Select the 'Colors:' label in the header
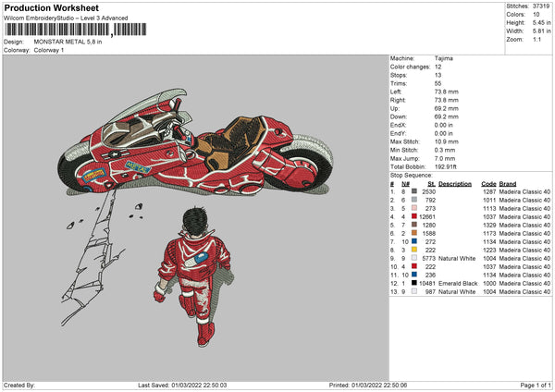Viewport: 555px width, 392px height. pos(515,15)
